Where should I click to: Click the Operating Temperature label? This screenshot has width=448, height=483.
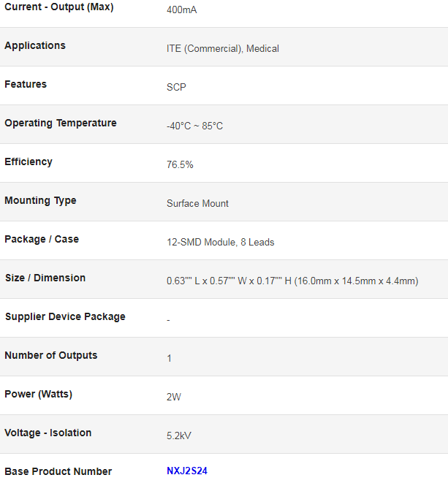pyautogui.click(x=61, y=123)
